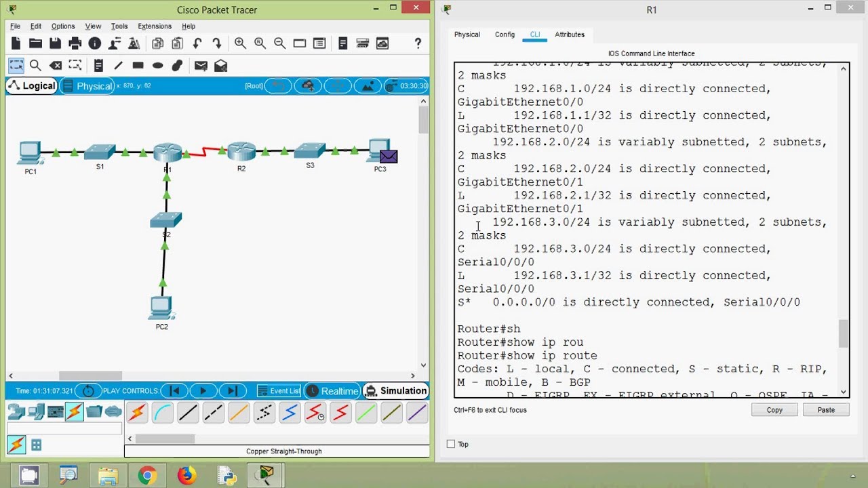Open the R1 Attributes tab

570,35
